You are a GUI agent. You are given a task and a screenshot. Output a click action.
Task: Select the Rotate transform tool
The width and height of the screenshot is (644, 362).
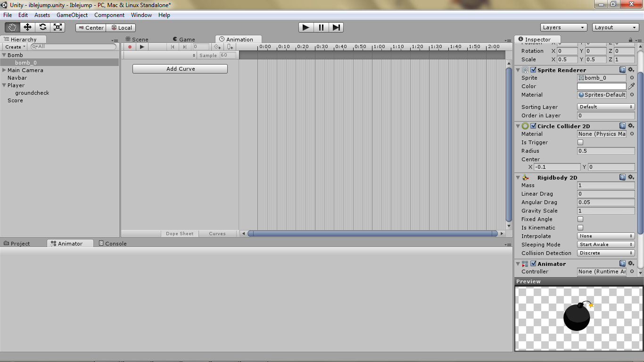tap(42, 27)
